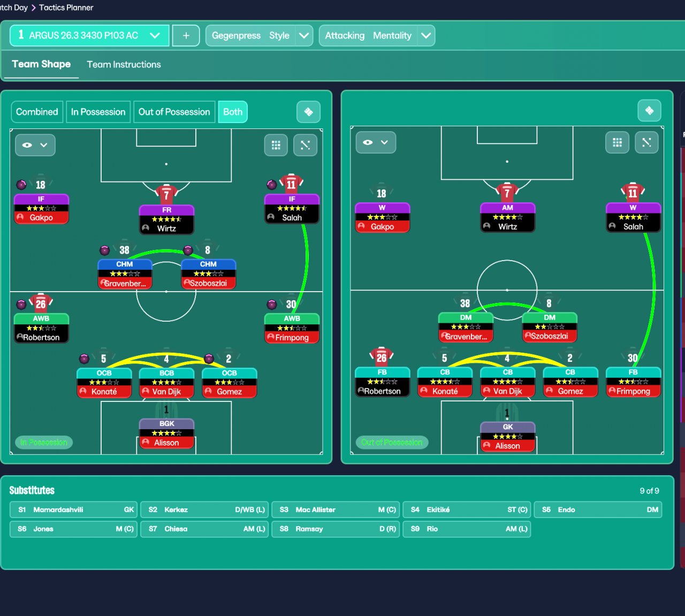The height and width of the screenshot is (616, 685).
Task: Select the Out of Possession view
Action: (x=174, y=112)
